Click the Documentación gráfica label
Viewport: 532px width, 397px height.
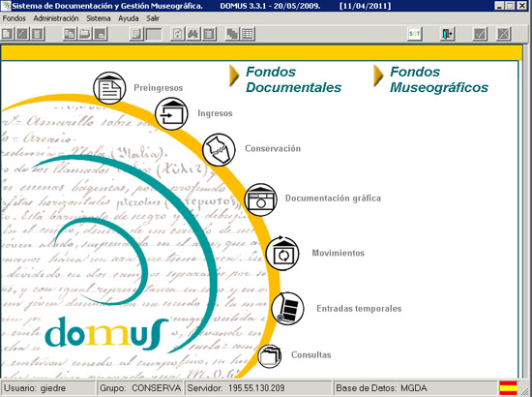coord(333,198)
